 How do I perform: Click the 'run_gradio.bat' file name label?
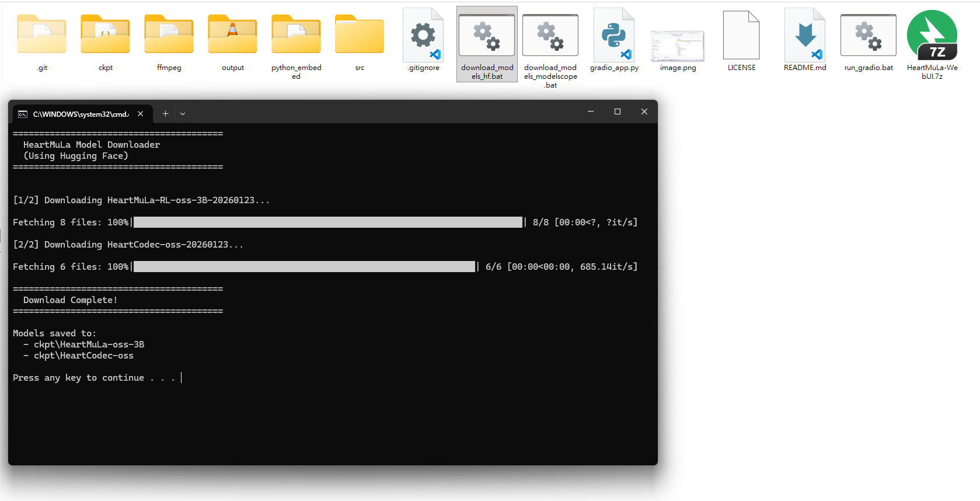point(869,68)
